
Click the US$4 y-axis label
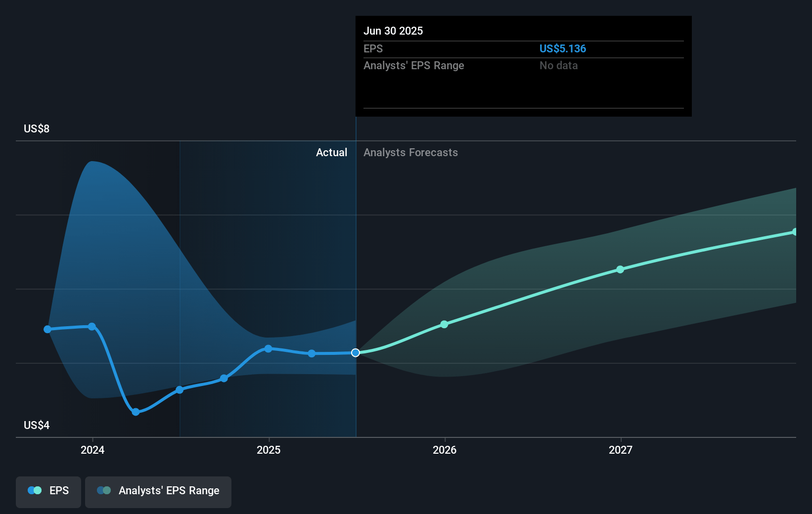[x=37, y=426]
